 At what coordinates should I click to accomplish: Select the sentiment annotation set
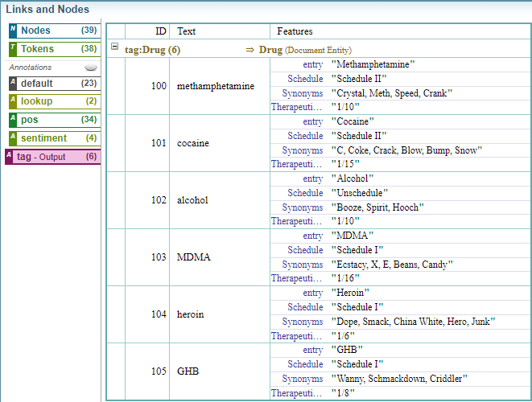coord(53,138)
